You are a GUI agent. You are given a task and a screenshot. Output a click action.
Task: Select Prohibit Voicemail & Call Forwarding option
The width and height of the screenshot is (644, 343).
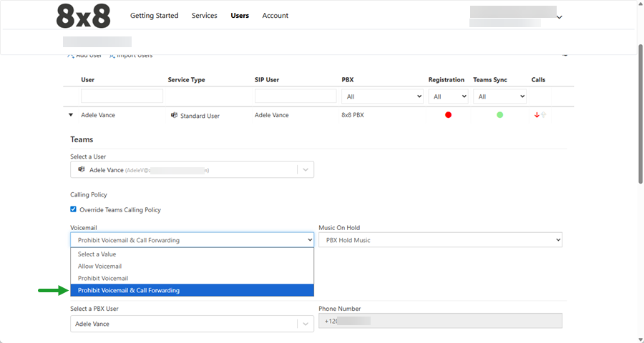click(x=129, y=290)
